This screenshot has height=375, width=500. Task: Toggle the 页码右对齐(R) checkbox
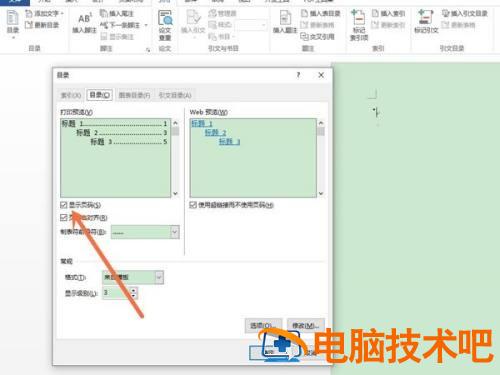[64, 217]
